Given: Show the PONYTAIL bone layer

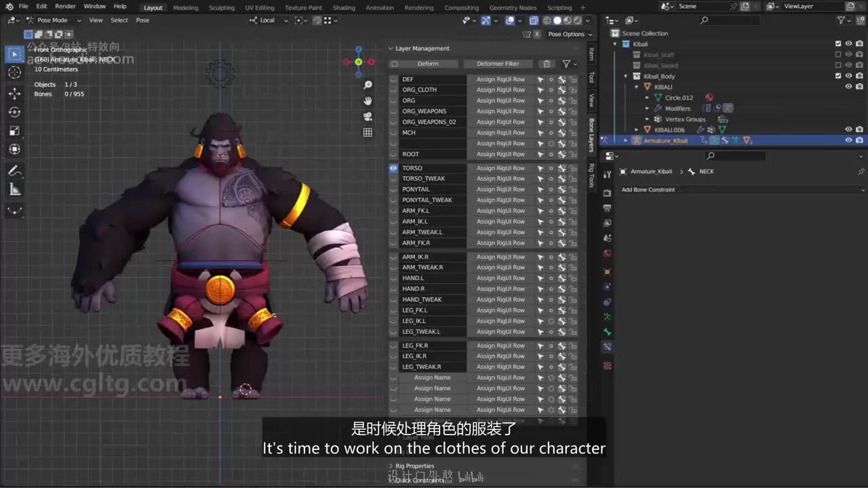Looking at the screenshot, I should 393,190.
